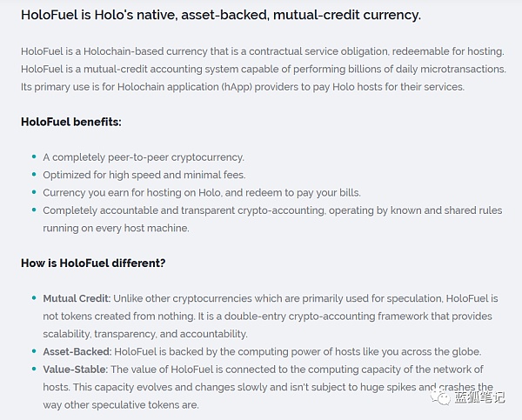Click the bullet before 'Optimized for high speed'
Image resolution: width=522 pixels, height=420 pixels.
click(x=34, y=174)
